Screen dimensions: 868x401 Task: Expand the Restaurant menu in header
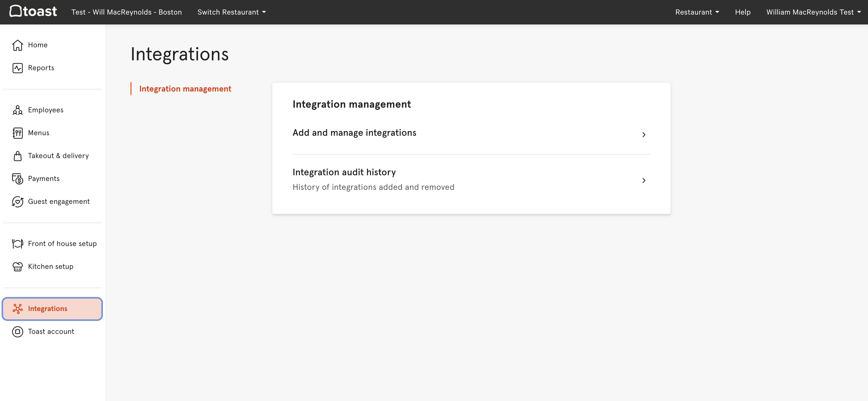pos(697,12)
